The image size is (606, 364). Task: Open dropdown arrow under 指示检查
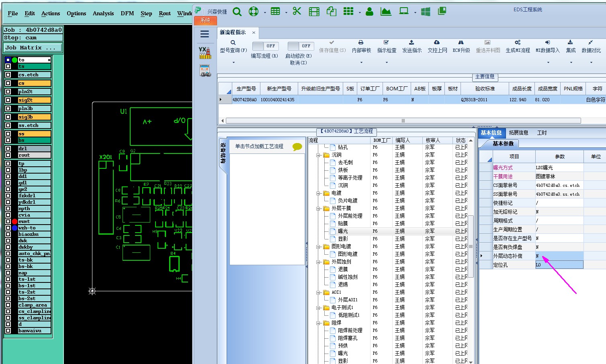(x=387, y=62)
